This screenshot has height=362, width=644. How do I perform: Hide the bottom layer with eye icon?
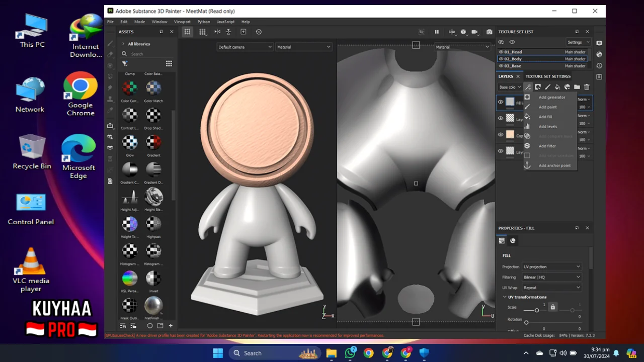click(500, 151)
